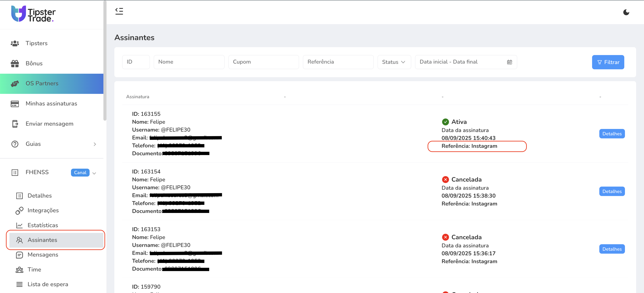Open the calendar icon in date range field
This screenshot has height=293, width=644.
tap(510, 62)
